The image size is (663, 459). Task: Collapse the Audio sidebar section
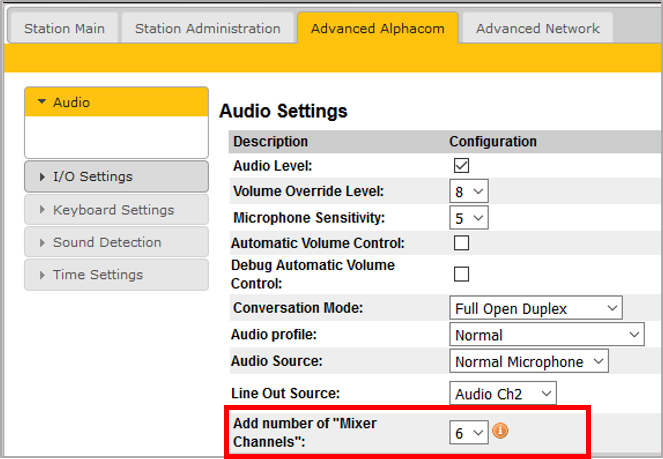(x=116, y=102)
